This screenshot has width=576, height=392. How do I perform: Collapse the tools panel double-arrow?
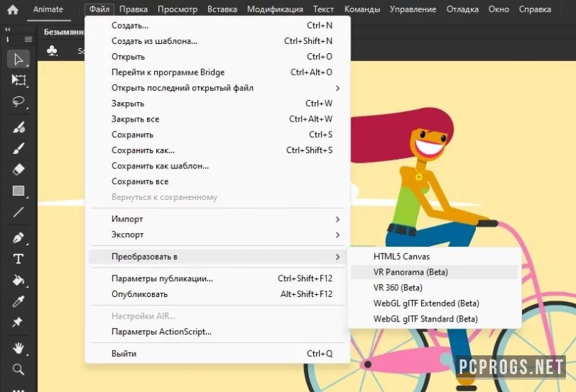8,29
